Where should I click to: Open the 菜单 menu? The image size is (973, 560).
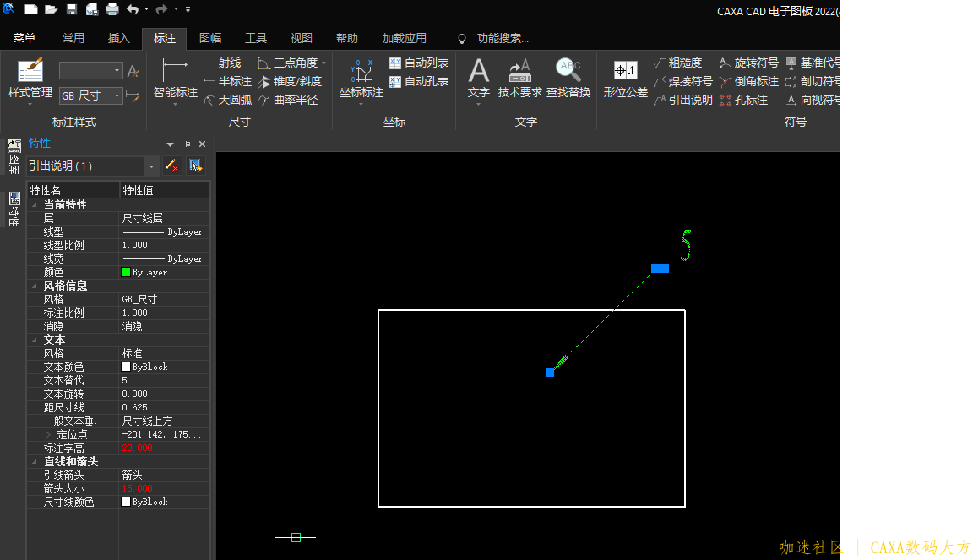[24, 38]
